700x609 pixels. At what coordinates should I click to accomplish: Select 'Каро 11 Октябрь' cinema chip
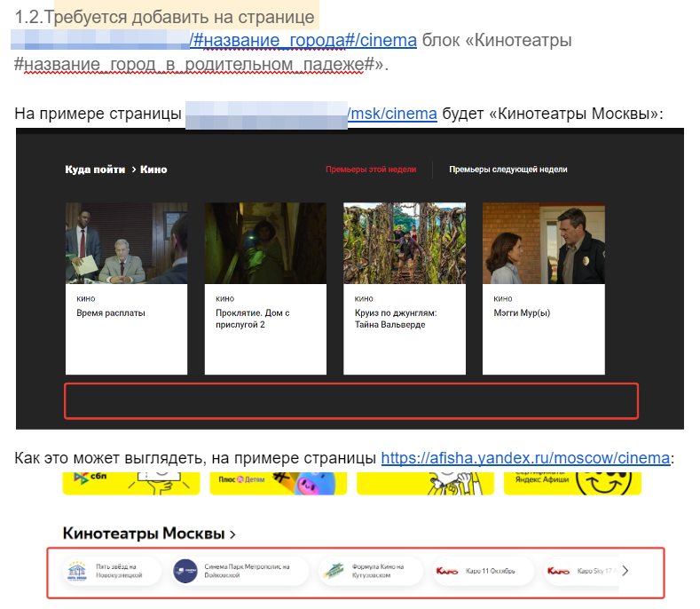point(483,571)
